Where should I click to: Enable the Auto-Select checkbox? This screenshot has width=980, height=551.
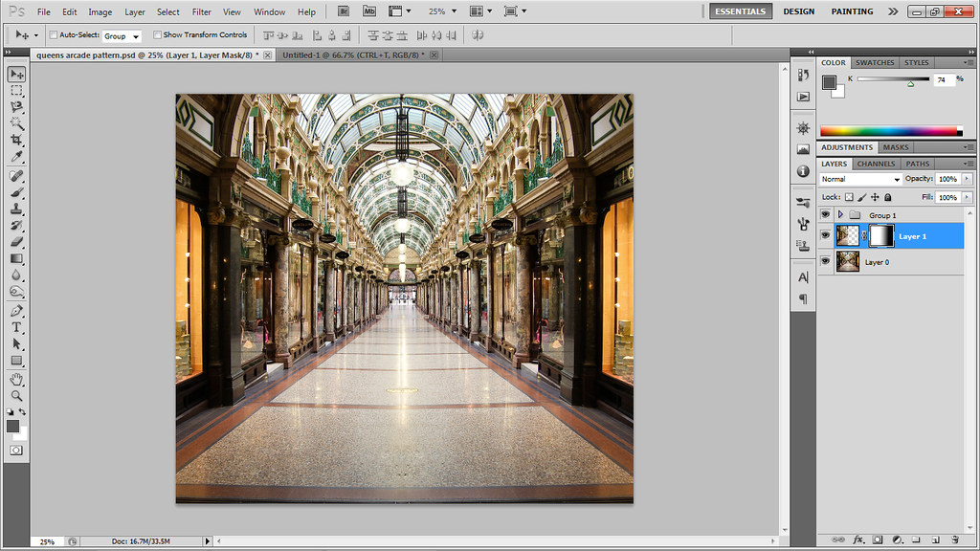click(x=54, y=34)
